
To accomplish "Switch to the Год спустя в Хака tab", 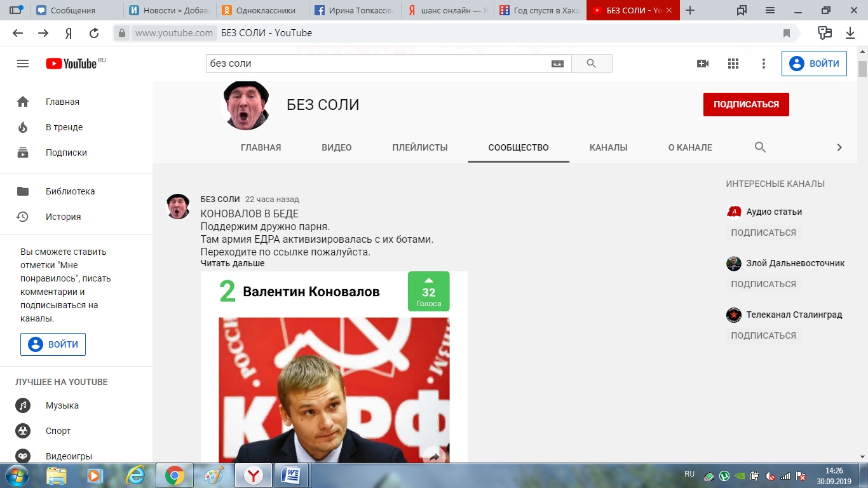I will (539, 10).
